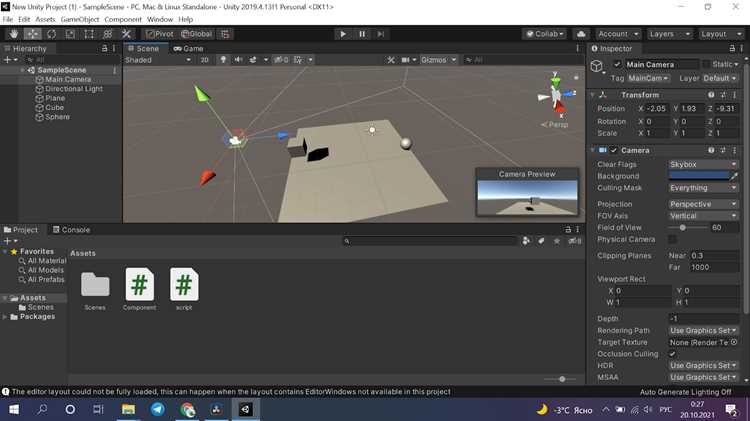750x421 pixels.
Task: Click the search by type icon in Project
Action: (x=526, y=241)
